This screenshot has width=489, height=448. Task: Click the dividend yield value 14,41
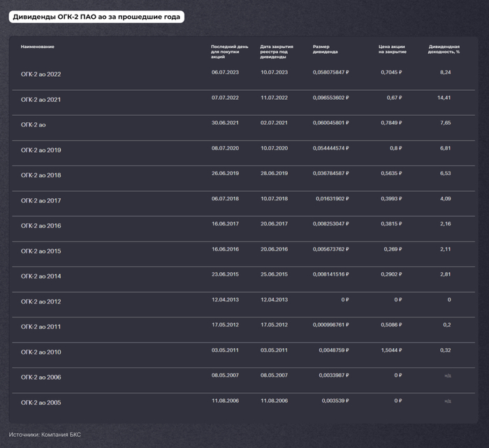[444, 98]
